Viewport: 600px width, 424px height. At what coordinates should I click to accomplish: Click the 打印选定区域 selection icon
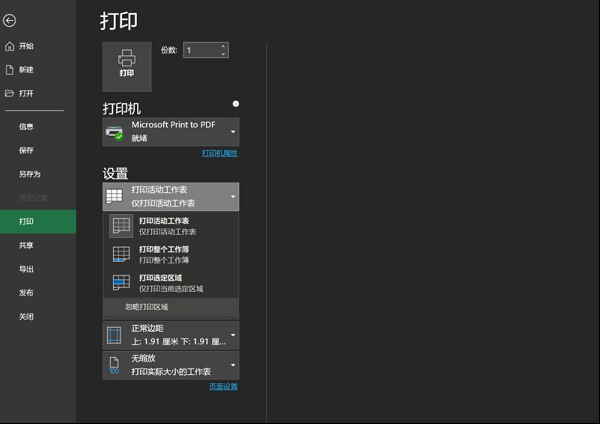(x=121, y=283)
